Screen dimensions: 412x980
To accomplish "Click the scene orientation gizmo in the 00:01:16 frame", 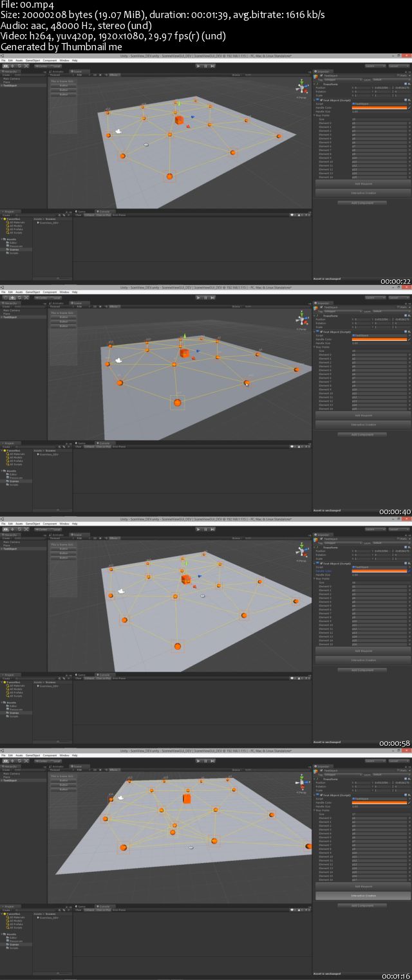I will click(303, 781).
